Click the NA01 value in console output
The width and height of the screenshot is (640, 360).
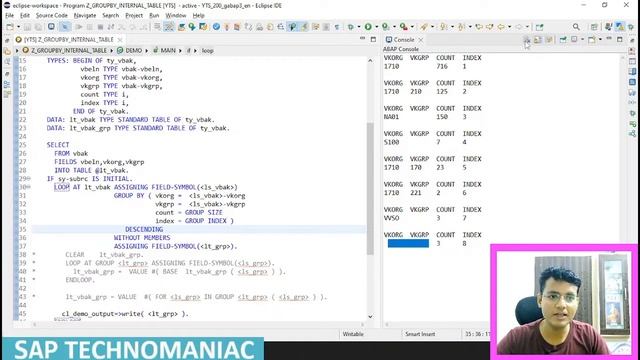click(391, 117)
